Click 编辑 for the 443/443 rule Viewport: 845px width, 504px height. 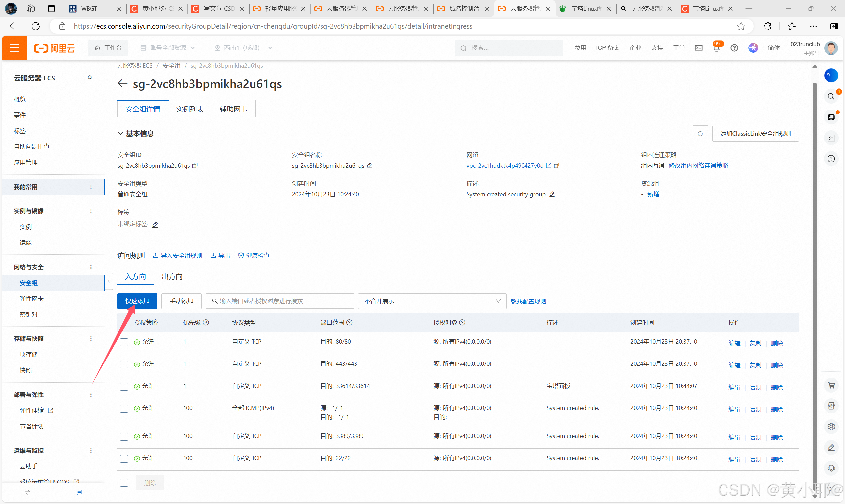[x=734, y=365]
